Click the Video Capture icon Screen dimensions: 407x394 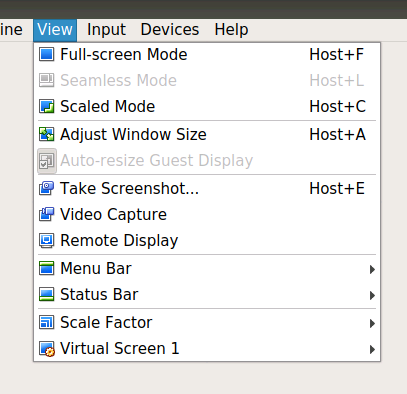pos(46,214)
